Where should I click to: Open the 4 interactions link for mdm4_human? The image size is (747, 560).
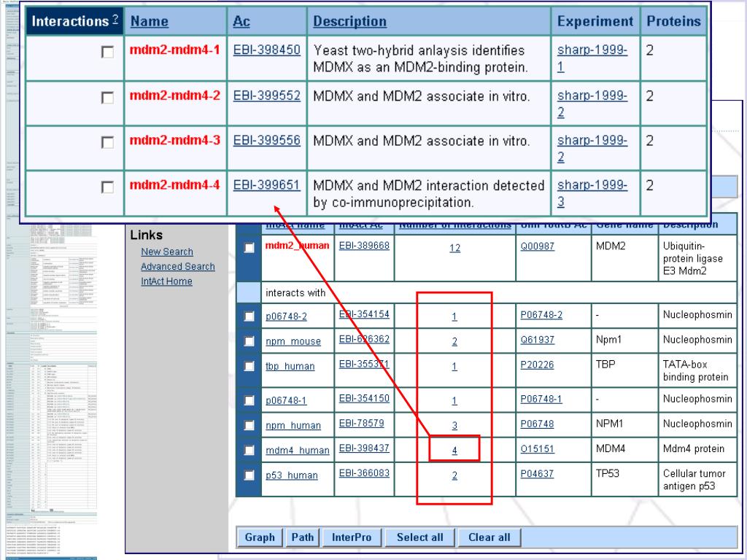(x=454, y=450)
